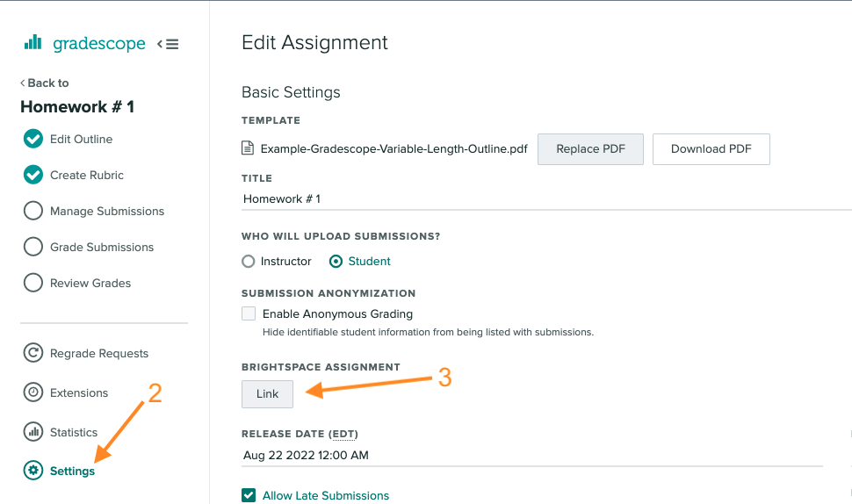
Task: Click the Brightspace Link button
Action: [x=267, y=394]
